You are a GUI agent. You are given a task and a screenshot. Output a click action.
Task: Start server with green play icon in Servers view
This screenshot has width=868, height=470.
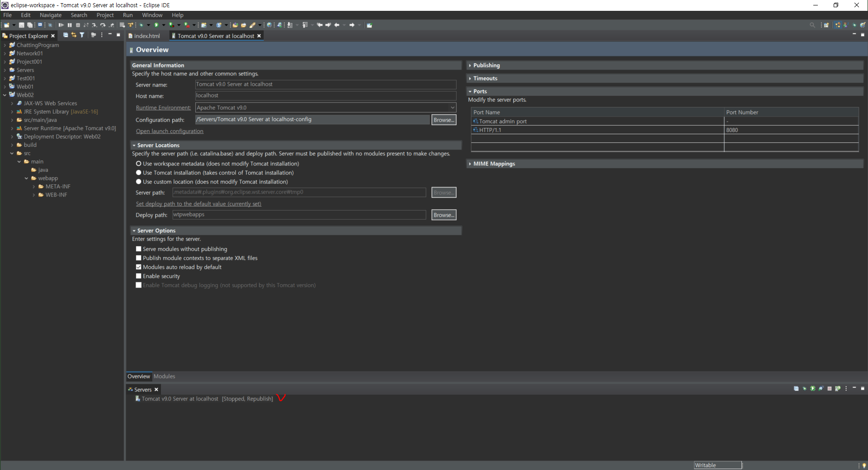(x=813, y=389)
